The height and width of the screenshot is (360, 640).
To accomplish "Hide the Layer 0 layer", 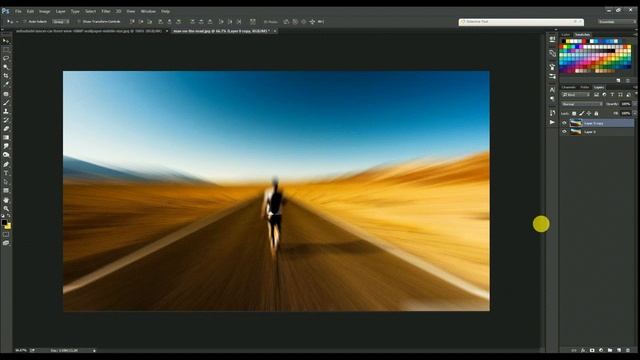I will pos(564,131).
